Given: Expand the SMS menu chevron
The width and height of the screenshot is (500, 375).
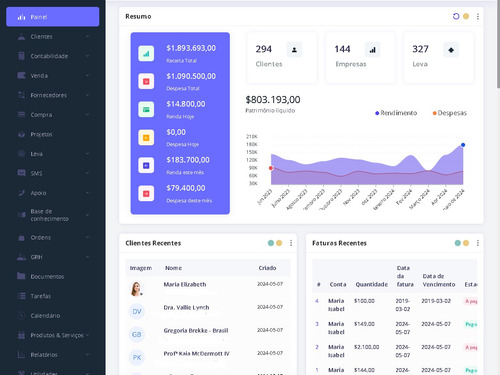Looking at the screenshot, I should click(x=87, y=173).
